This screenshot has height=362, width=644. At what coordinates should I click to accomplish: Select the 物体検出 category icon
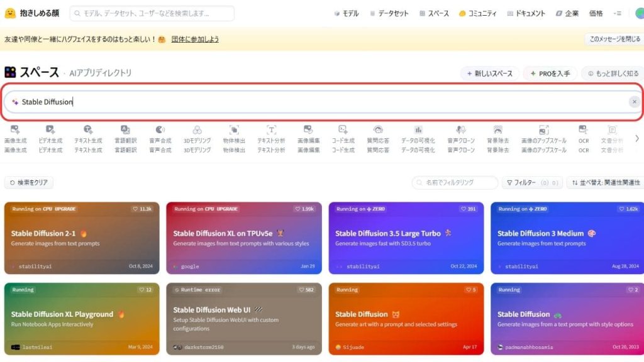[x=234, y=130]
